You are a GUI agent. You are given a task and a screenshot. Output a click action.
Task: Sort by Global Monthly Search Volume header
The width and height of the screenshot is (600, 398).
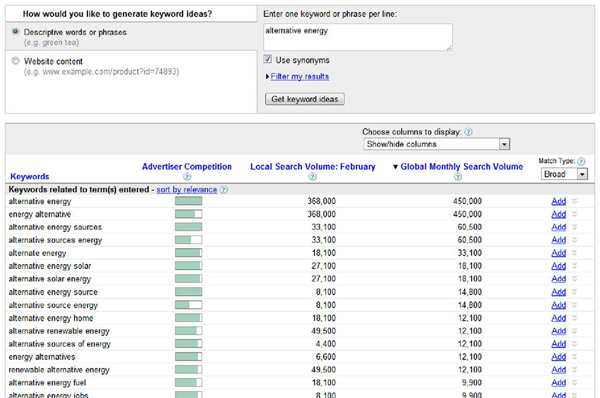[x=461, y=166]
